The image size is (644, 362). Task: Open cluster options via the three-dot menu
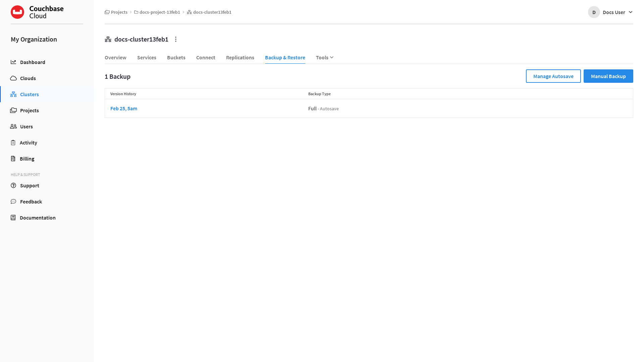(x=176, y=39)
